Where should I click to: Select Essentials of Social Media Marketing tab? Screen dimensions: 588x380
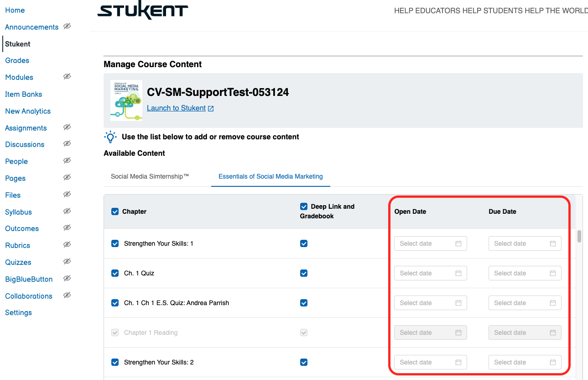click(x=271, y=176)
